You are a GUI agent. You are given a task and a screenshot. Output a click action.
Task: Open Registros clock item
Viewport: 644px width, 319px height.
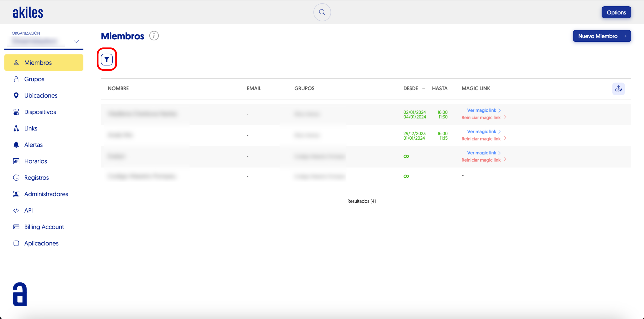click(x=36, y=178)
